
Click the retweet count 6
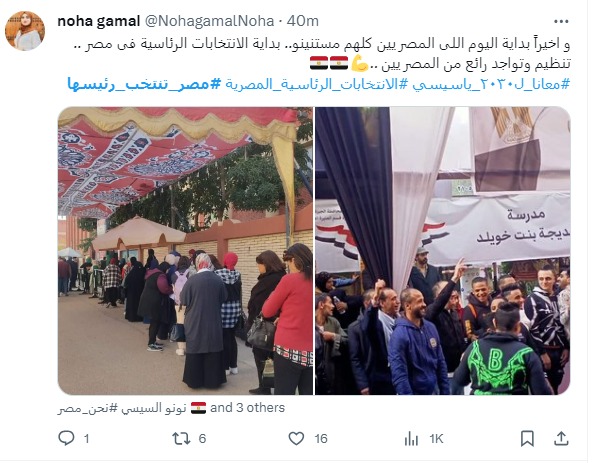click(202, 439)
